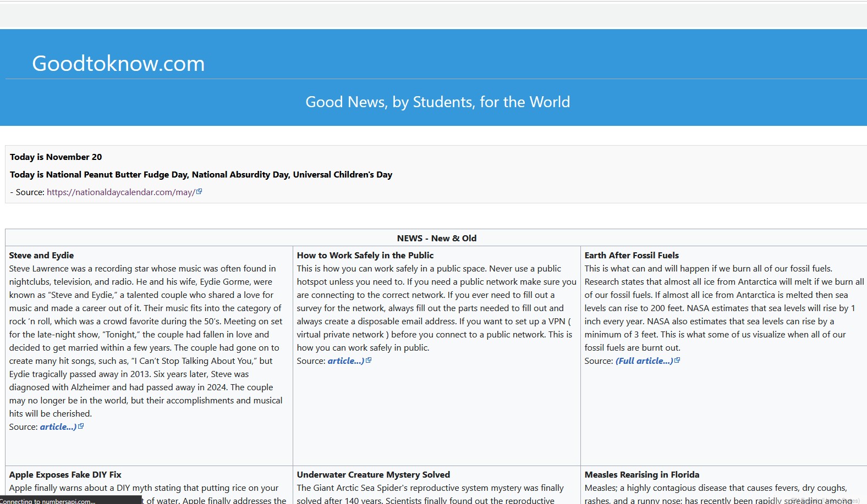This screenshot has width=867, height=504.
Task: Click the Goodtoknow.com site title
Action: tap(118, 64)
